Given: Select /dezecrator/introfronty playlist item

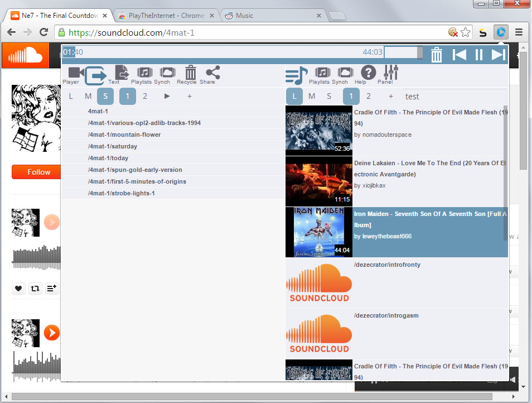Looking at the screenshot, I should pyautogui.click(x=396, y=283).
